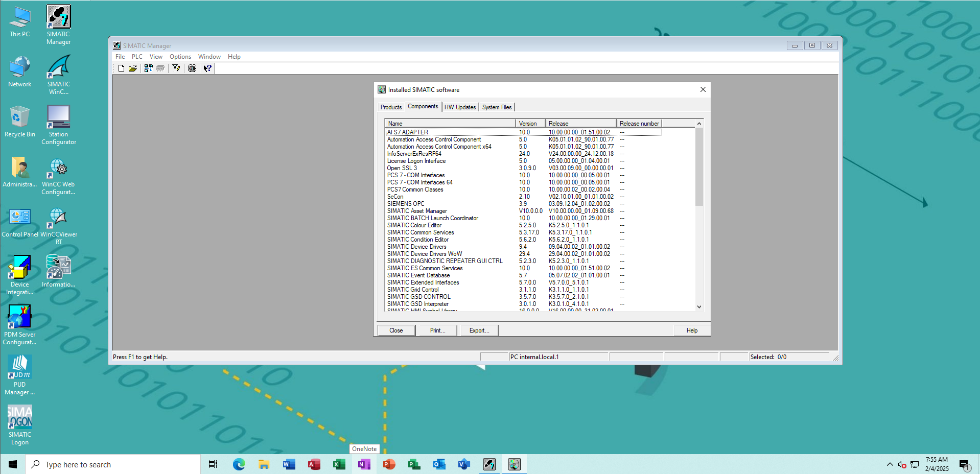Screen dimensions: 980x474
Task: Click the Open Project folder icon
Action: (133, 68)
